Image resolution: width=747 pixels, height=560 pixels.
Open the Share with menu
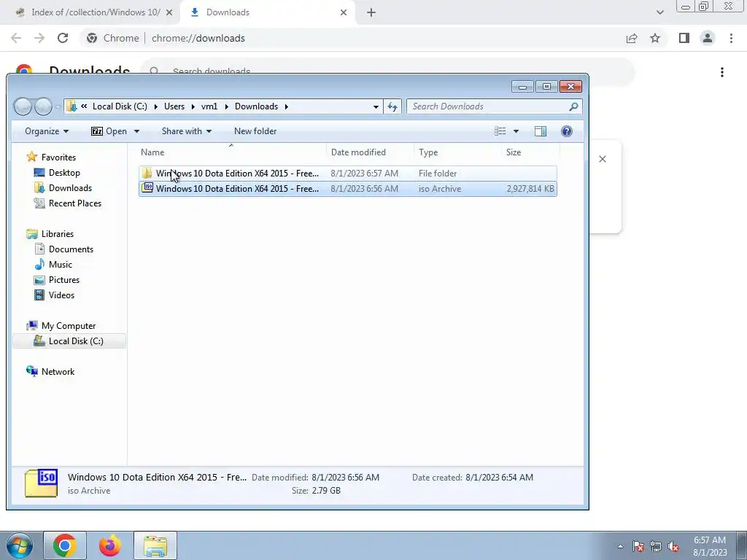[x=186, y=131]
